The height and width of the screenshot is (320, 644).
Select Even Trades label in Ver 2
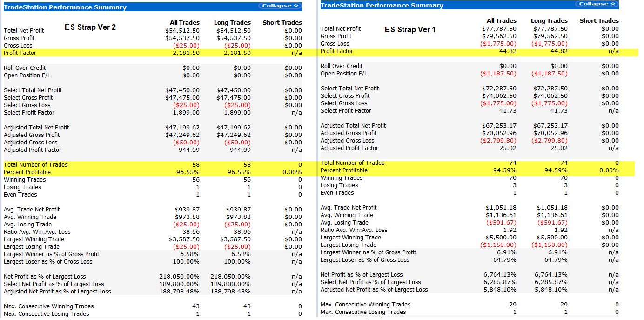[x=20, y=194]
